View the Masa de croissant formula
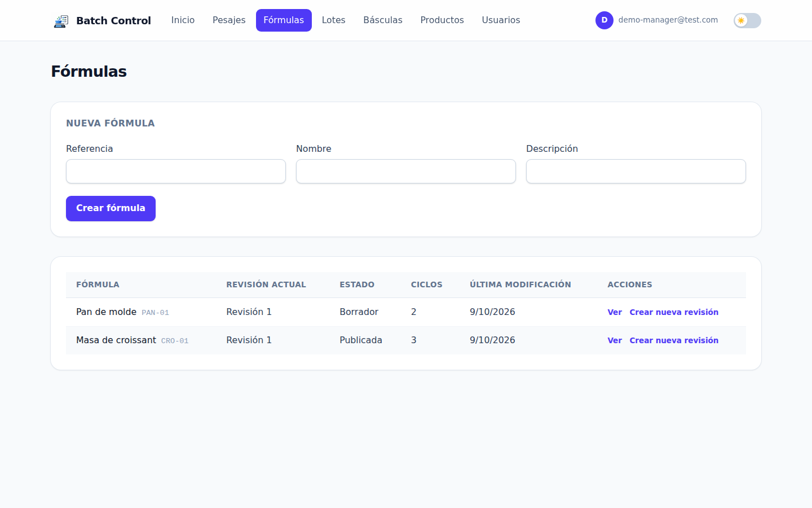 pos(615,340)
